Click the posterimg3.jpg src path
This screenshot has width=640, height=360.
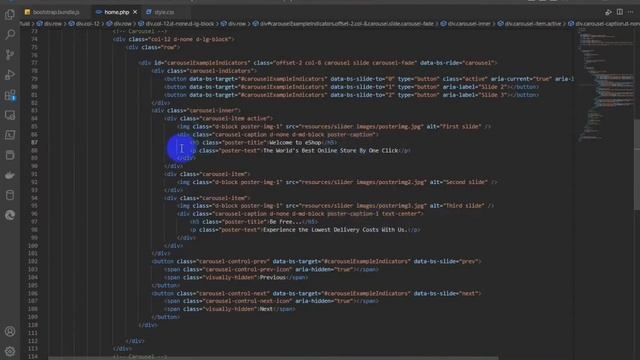tap(361, 206)
